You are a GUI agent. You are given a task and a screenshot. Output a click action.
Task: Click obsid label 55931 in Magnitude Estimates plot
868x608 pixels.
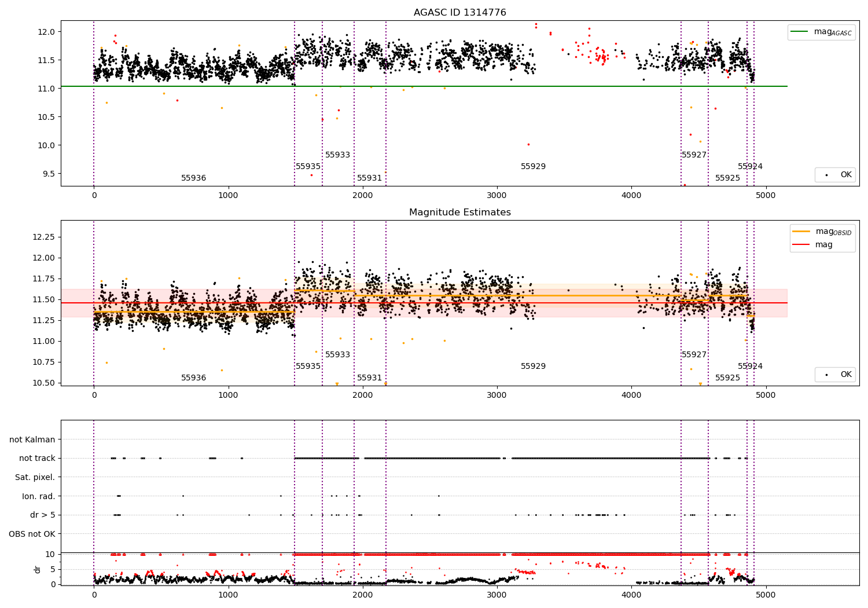pos(369,378)
